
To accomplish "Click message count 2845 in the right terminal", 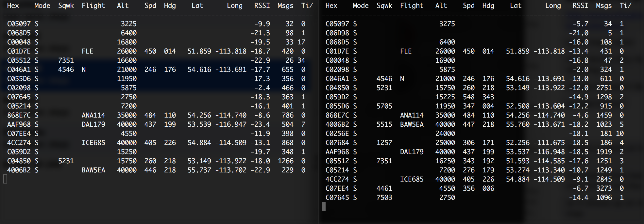I will pyautogui.click(x=604, y=179).
